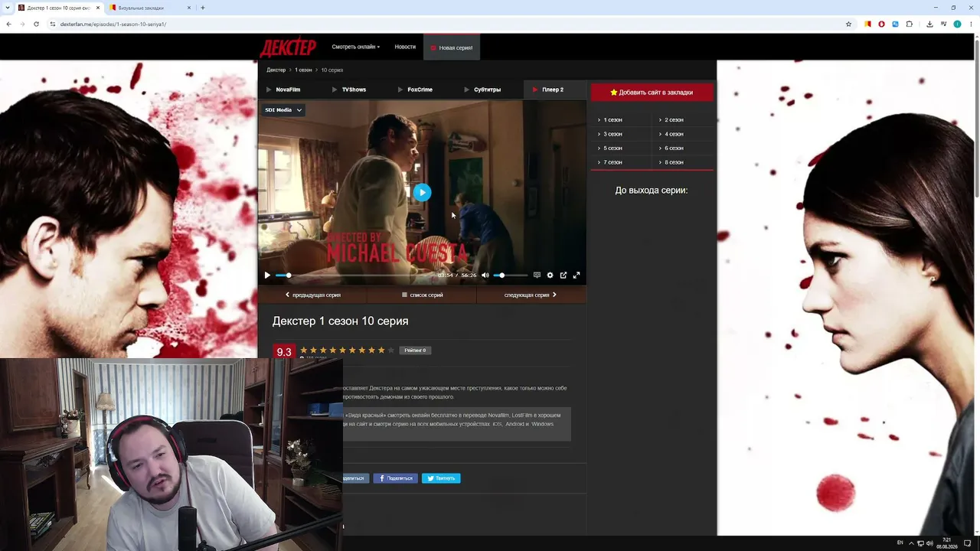Open the 5 сезон link in the sidebar
The width and height of the screenshot is (980, 551).
(612, 148)
